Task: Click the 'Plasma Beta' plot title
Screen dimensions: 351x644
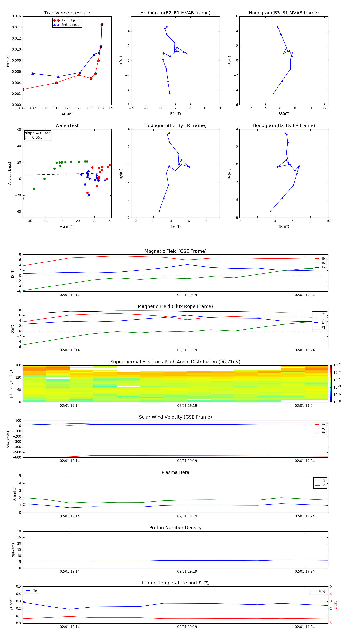Action: click(175, 472)
